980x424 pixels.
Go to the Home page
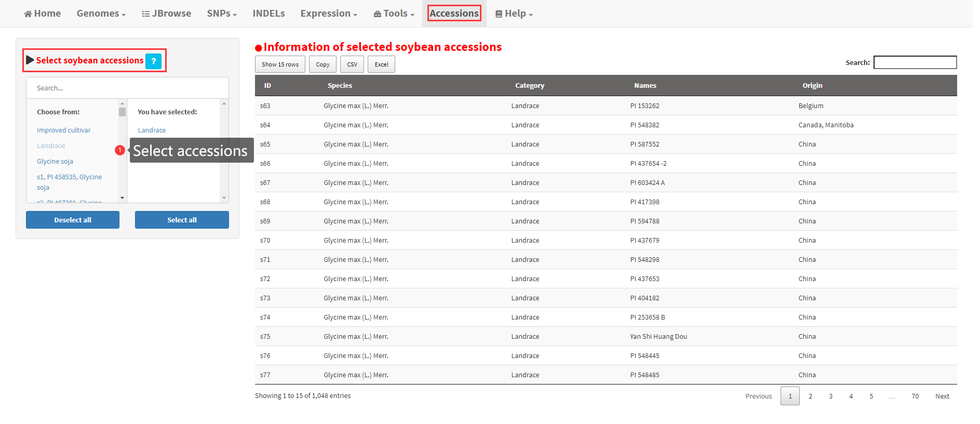43,14
